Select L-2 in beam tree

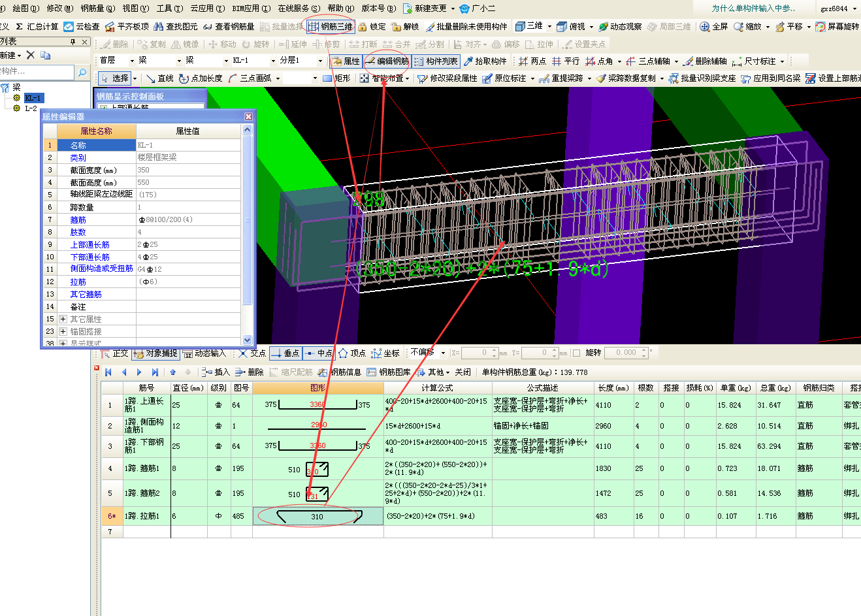tap(31, 108)
